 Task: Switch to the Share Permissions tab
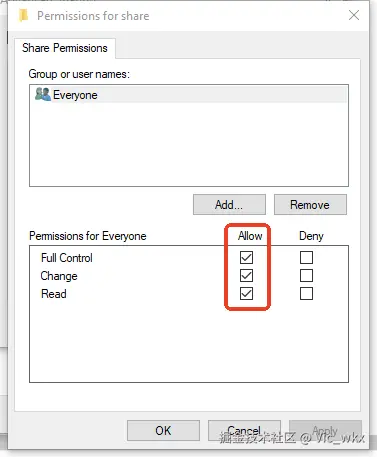(x=65, y=48)
